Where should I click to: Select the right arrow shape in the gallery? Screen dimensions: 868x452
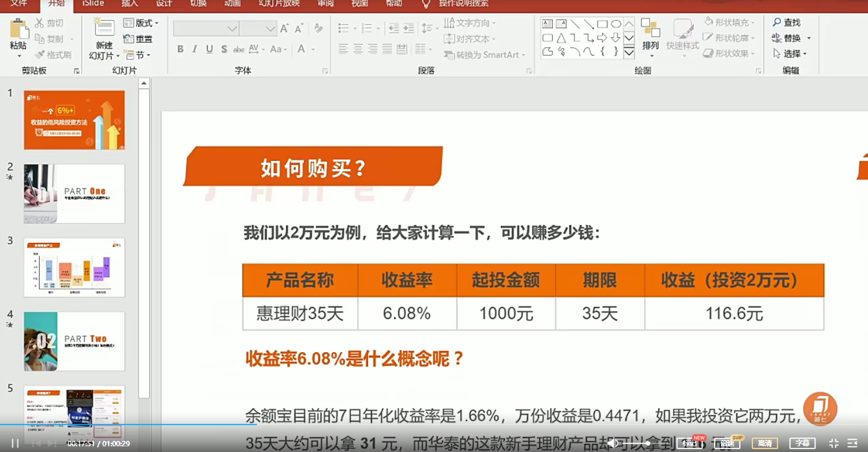click(x=602, y=38)
